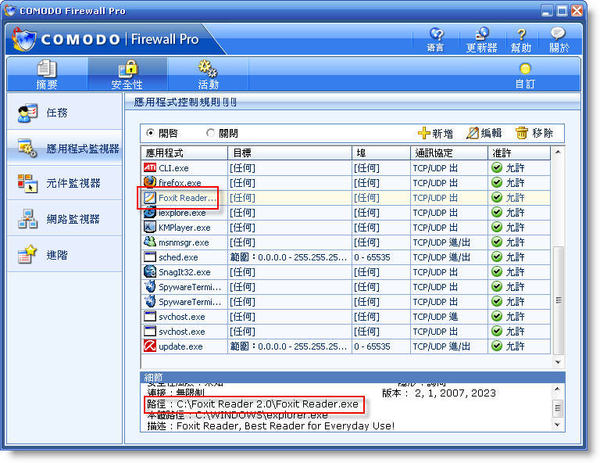Click the 新增 add rule button

click(435, 133)
